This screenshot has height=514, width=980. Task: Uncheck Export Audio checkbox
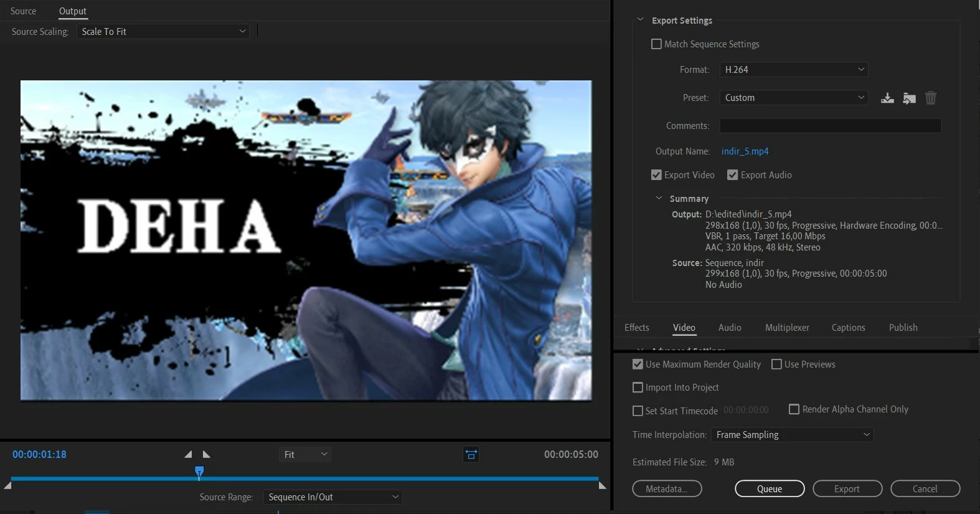[x=732, y=175]
